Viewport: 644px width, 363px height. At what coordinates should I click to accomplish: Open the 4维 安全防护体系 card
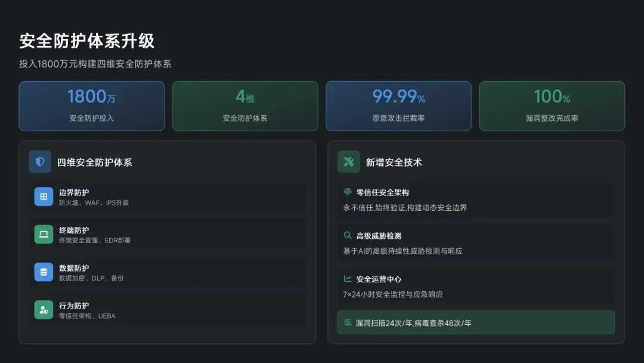point(245,106)
